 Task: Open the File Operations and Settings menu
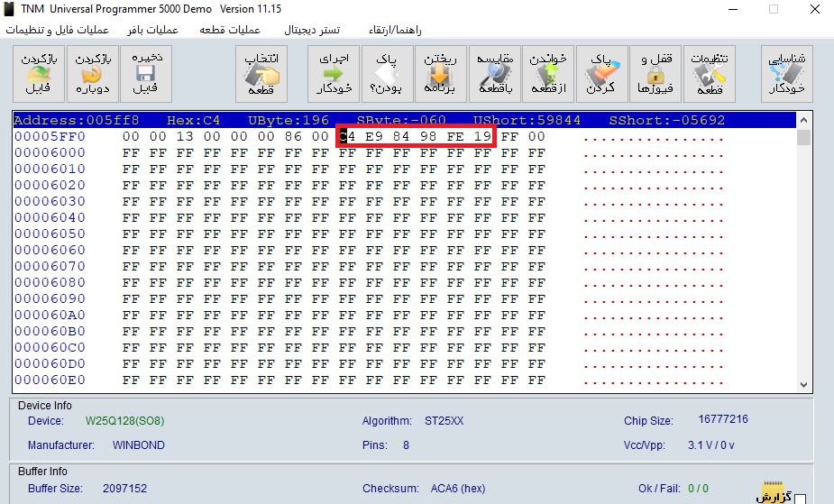[x=58, y=30]
